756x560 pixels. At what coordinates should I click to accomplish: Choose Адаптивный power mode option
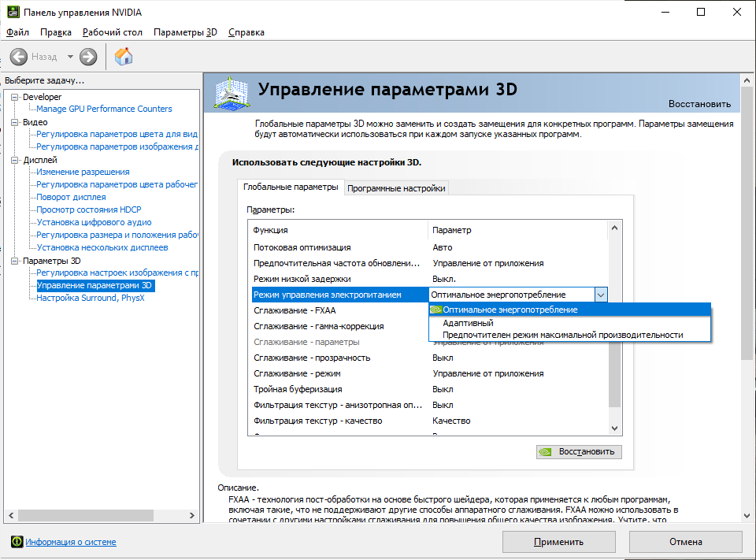(x=569, y=323)
